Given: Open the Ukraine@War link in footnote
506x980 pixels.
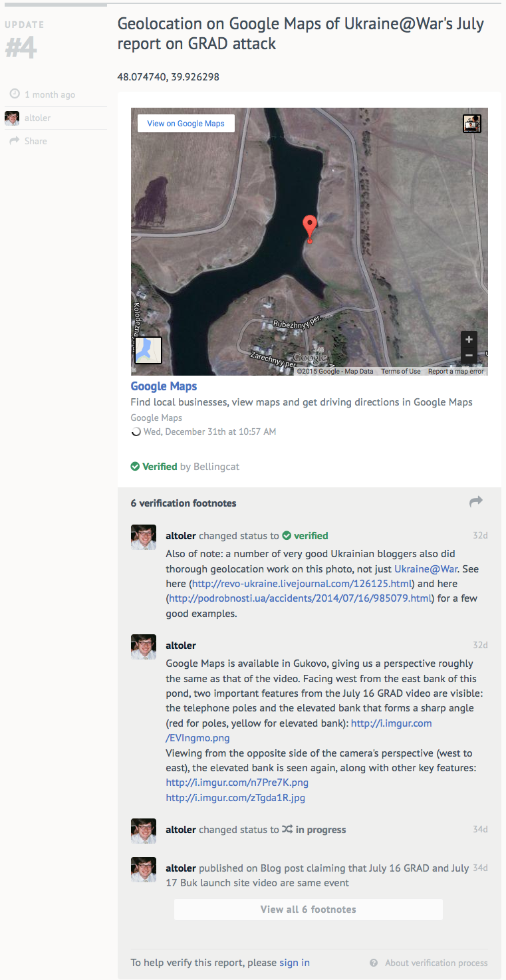Looking at the screenshot, I should [x=425, y=568].
